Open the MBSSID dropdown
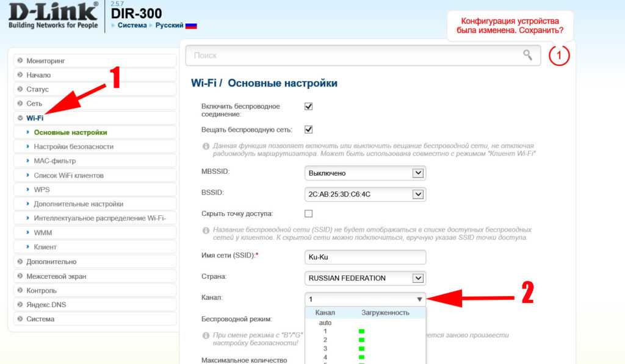This screenshot has width=625, height=364. pyautogui.click(x=364, y=173)
